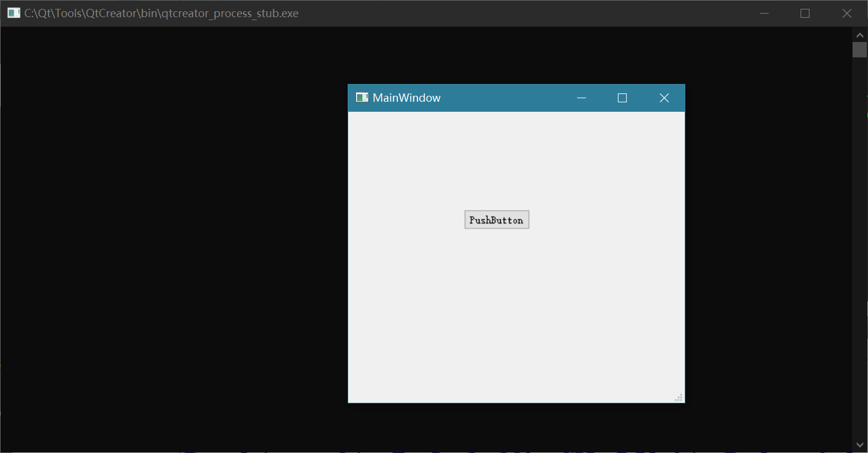Click the console scrollbar down arrow
Screen dimensions: 868x453
(860, 444)
